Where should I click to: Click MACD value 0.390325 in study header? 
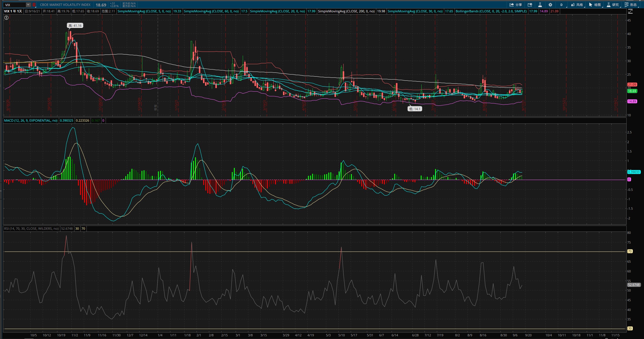point(66,120)
